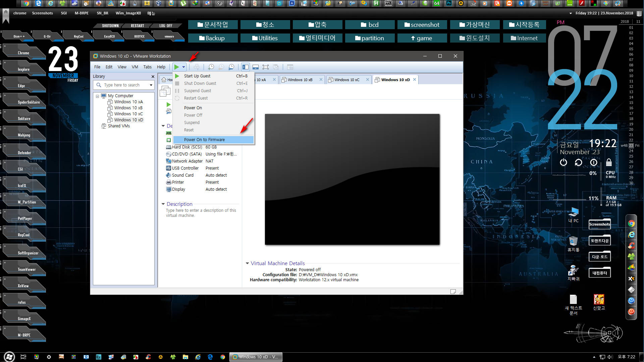Image resolution: width=644 pixels, height=362 pixels.
Task: Click the SHUTDOWN desktop button
Action: [110, 26]
